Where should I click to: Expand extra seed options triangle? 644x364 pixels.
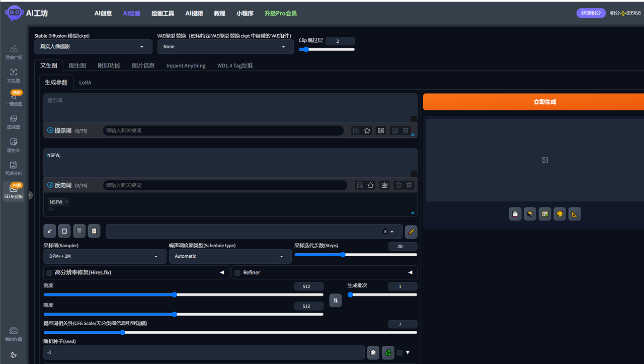click(408, 352)
